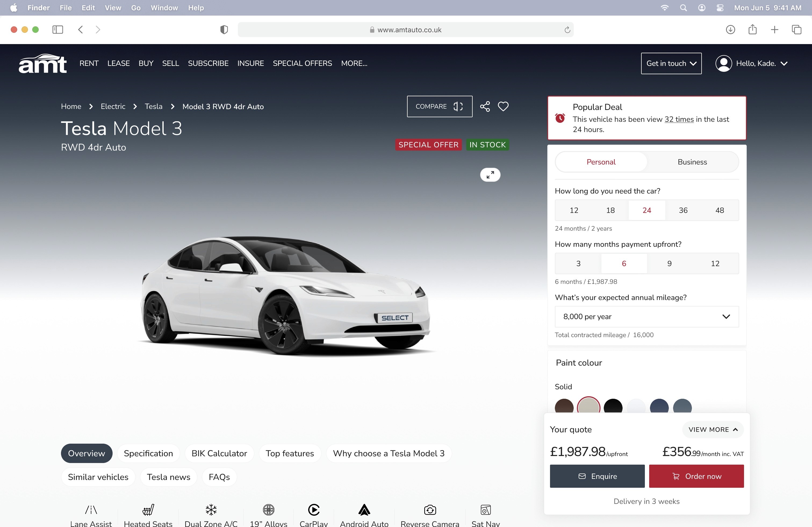The image size is (812, 527).
Task: Click the Dual Zone A/C snowflake icon
Action: pyautogui.click(x=211, y=510)
